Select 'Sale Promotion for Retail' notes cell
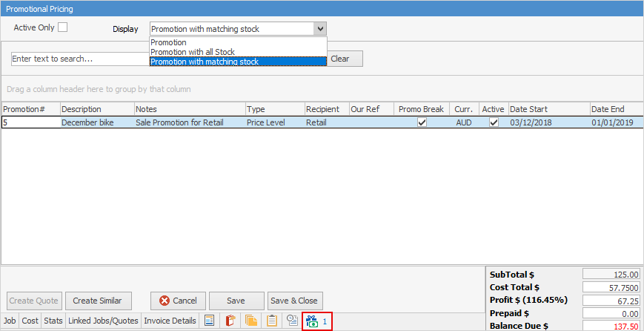The width and height of the screenshot is (644, 331). pos(190,122)
